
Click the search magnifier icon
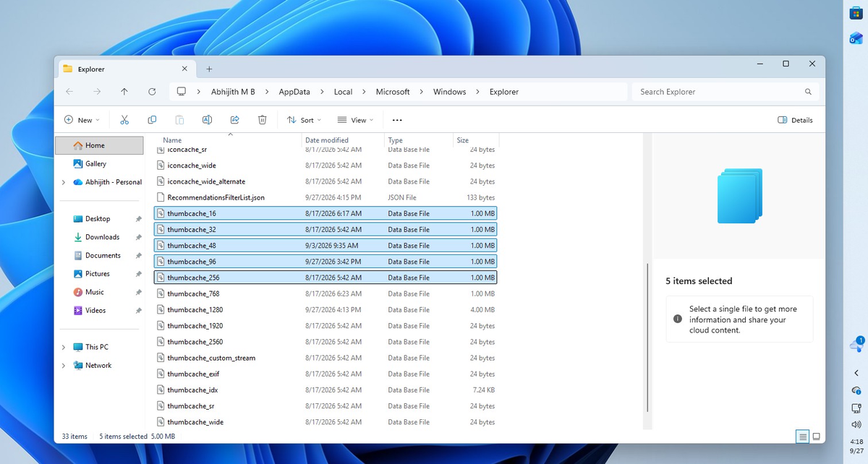(x=808, y=92)
